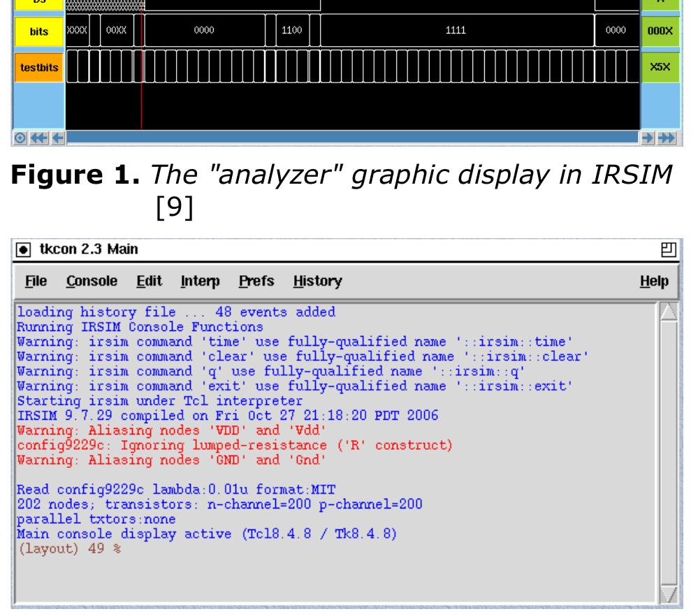
Task: Click the 'Main console display active' line
Action: tap(207, 534)
